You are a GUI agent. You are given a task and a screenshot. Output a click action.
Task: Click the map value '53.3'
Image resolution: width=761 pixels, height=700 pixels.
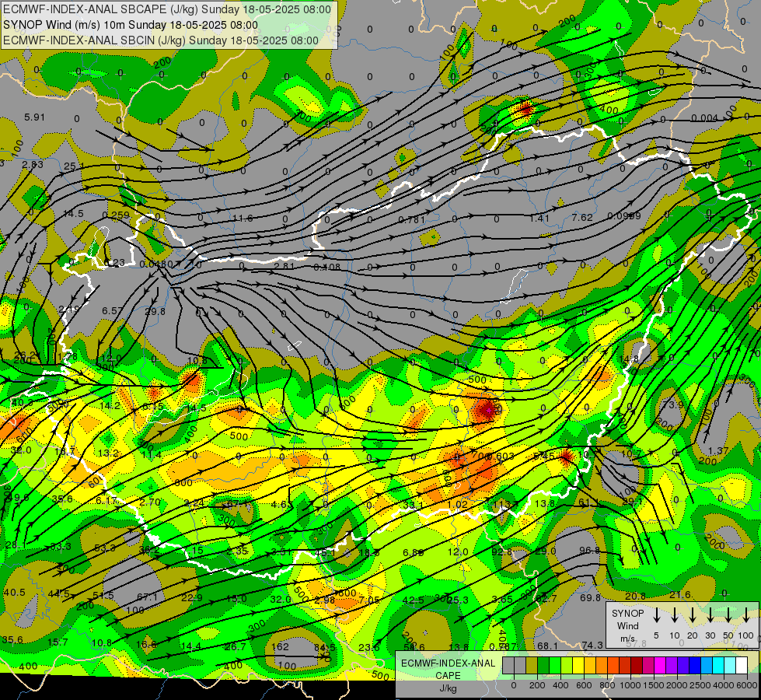105,548
